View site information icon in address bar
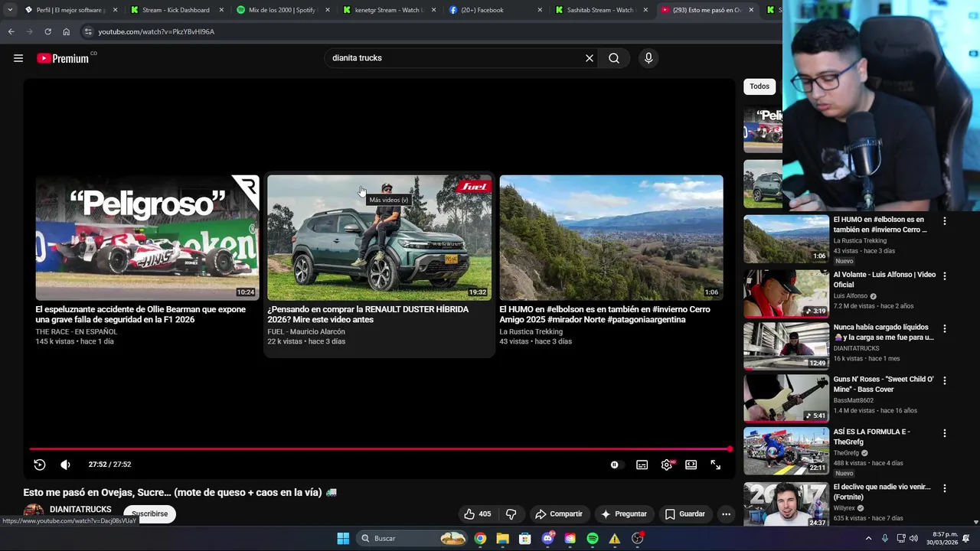Screen dimensions: 980x551 click(88, 31)
